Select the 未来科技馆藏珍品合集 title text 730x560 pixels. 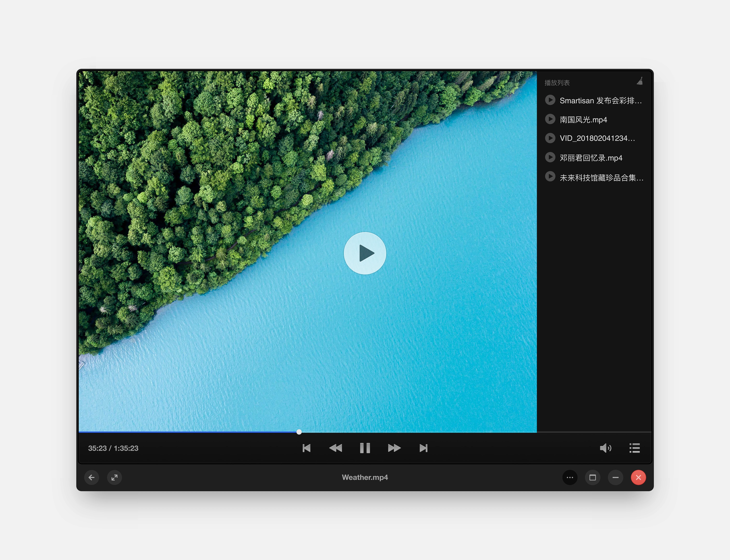coord(602,178)
